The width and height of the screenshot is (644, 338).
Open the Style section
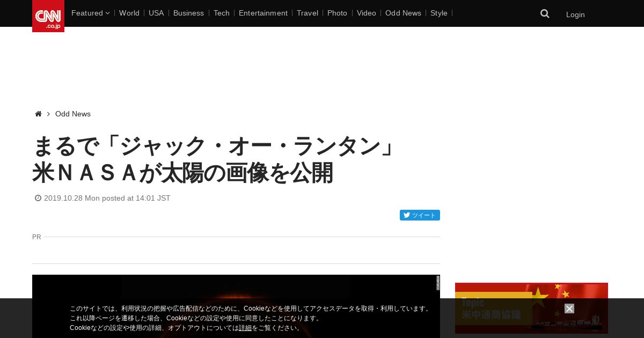(439, 13)
